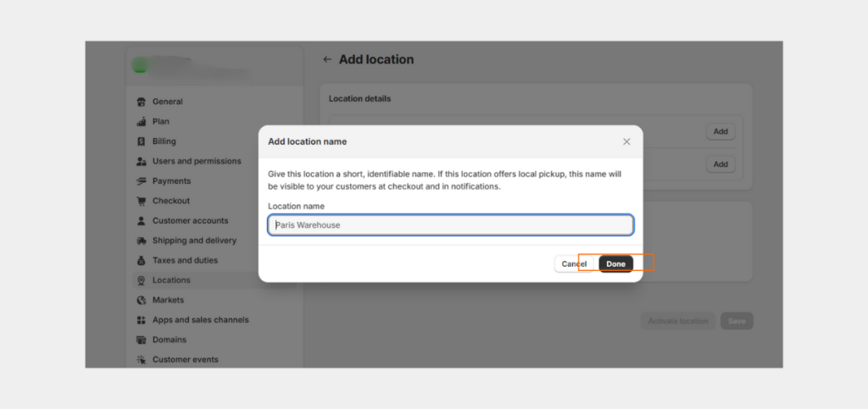Click the General store icon in sidebar
This screenshot has width=868, height=409.
tap(142, 102)
